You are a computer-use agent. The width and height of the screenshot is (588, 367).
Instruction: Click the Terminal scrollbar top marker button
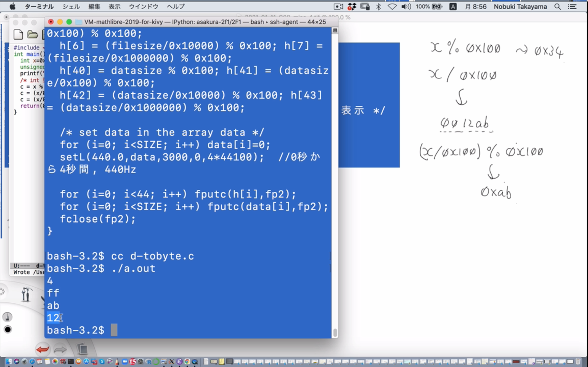pos(335,31)
